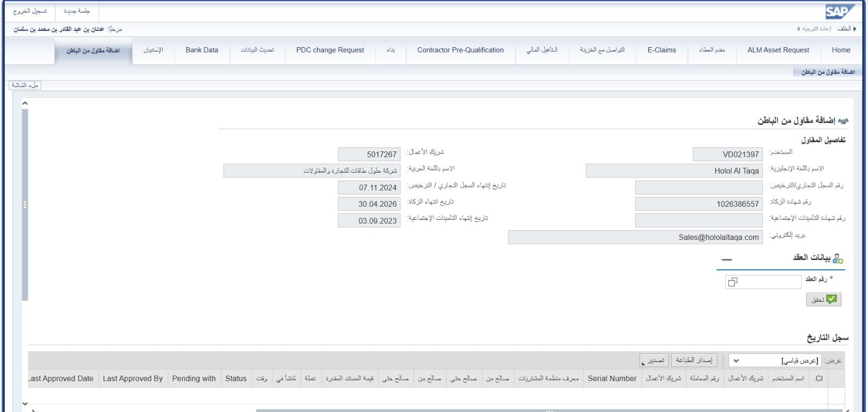Switch to the Bank Data tab
Image resolution: width=868 pixels, height=412 pixels.
202,50
